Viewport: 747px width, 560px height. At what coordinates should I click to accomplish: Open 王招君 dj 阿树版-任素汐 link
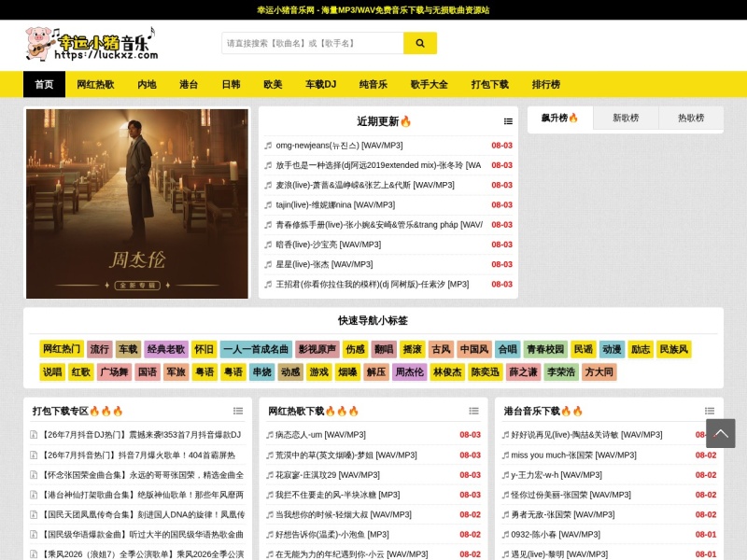(372, 285)
